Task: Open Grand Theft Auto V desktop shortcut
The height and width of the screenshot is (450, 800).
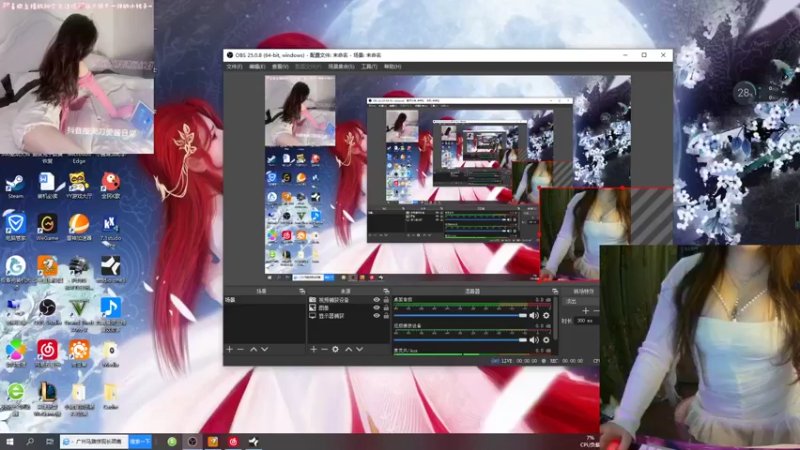Action: pyautogui.click(x=79, y=315)
